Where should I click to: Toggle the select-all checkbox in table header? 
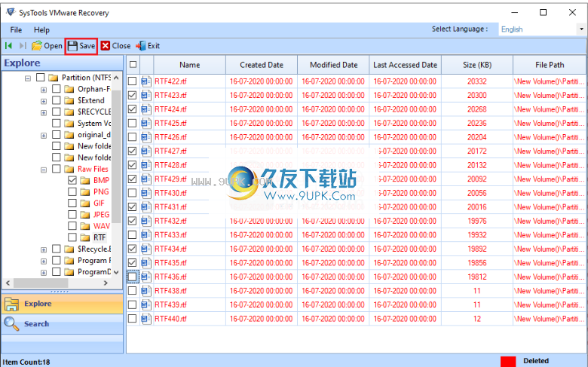tap(133, 65)
